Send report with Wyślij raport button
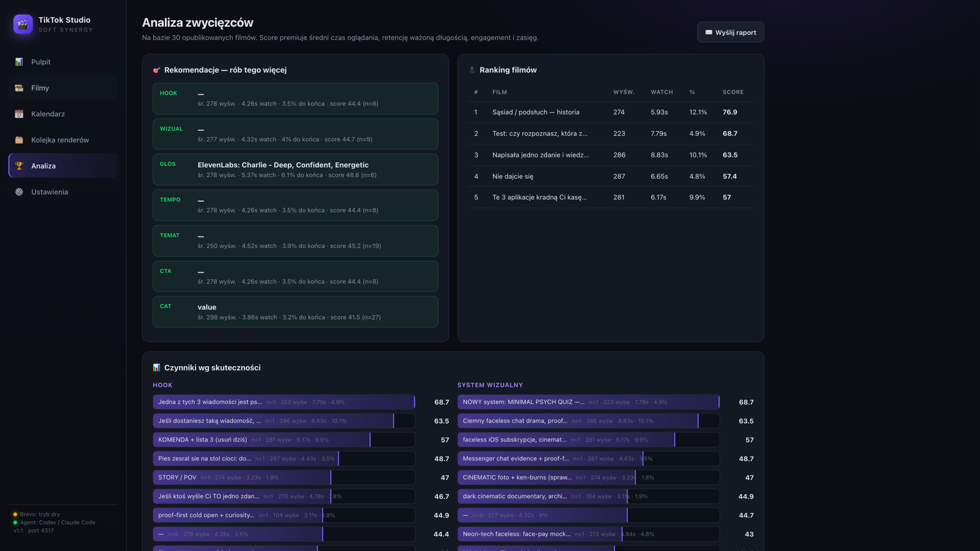The width and height of the screenshot is (980, 551). [x=731, y=32]
